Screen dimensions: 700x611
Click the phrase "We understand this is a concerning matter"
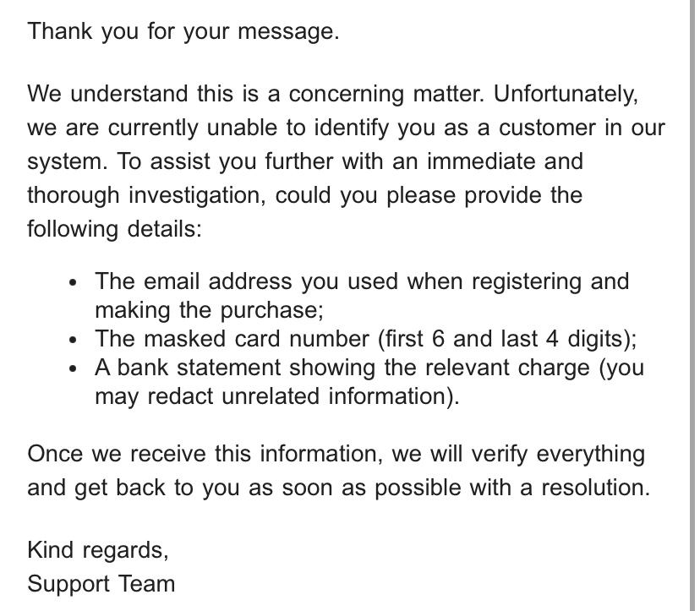(x=255, y=94)
